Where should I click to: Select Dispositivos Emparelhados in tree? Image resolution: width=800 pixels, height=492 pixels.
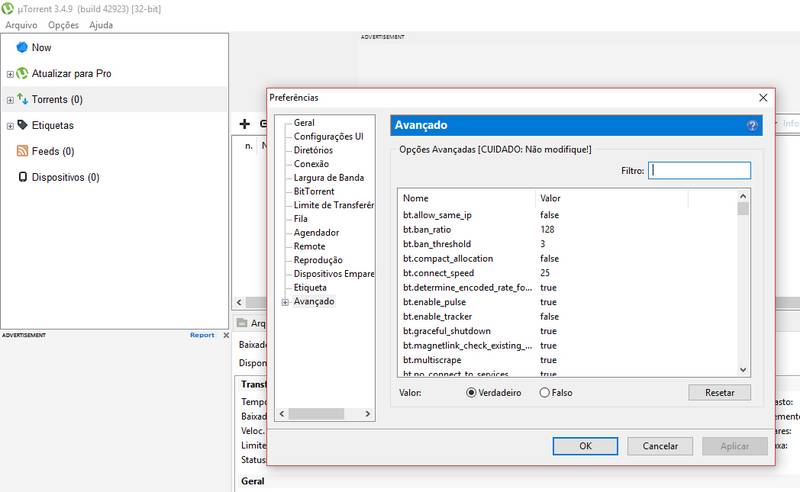(334, 274)
